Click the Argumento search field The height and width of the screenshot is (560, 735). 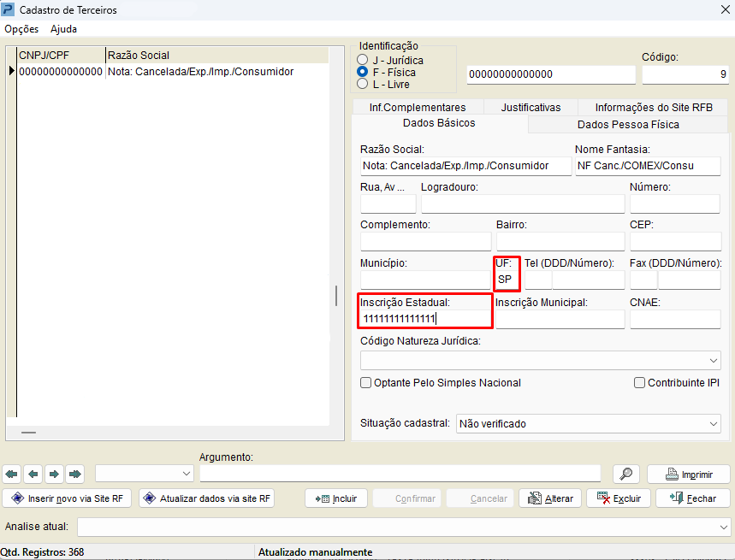click(400, 474)
